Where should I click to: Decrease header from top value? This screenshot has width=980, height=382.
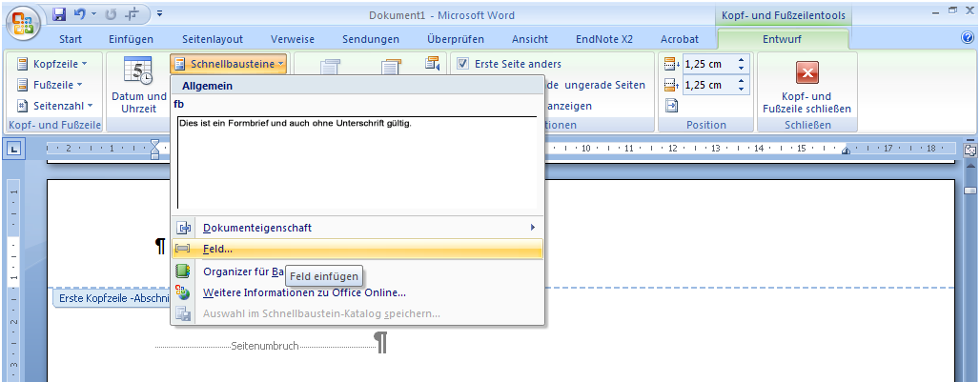(742, 68)
